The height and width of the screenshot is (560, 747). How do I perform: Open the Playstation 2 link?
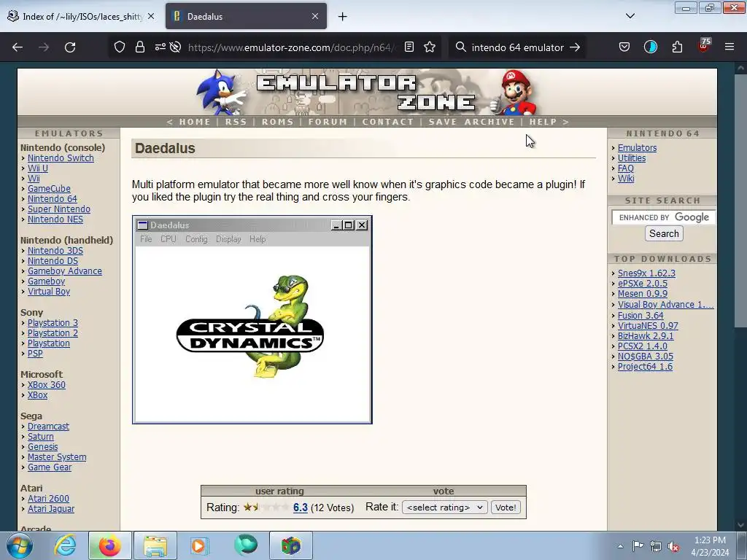[x=53, y=332]
